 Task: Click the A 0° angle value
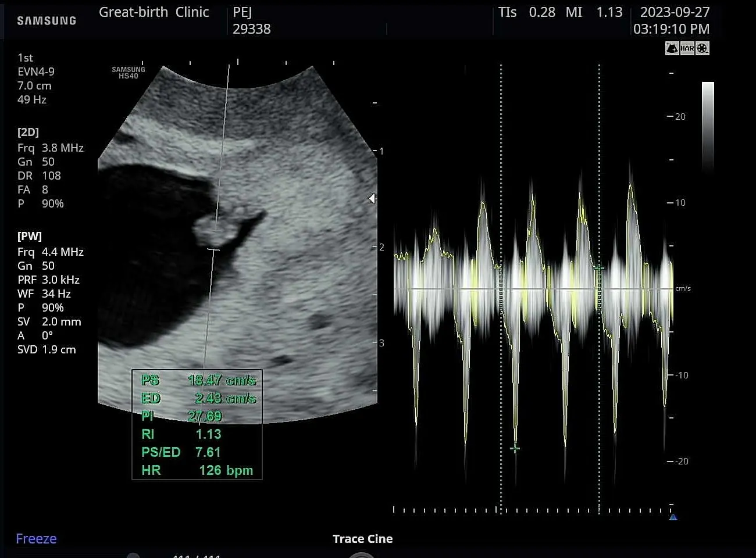35,335
